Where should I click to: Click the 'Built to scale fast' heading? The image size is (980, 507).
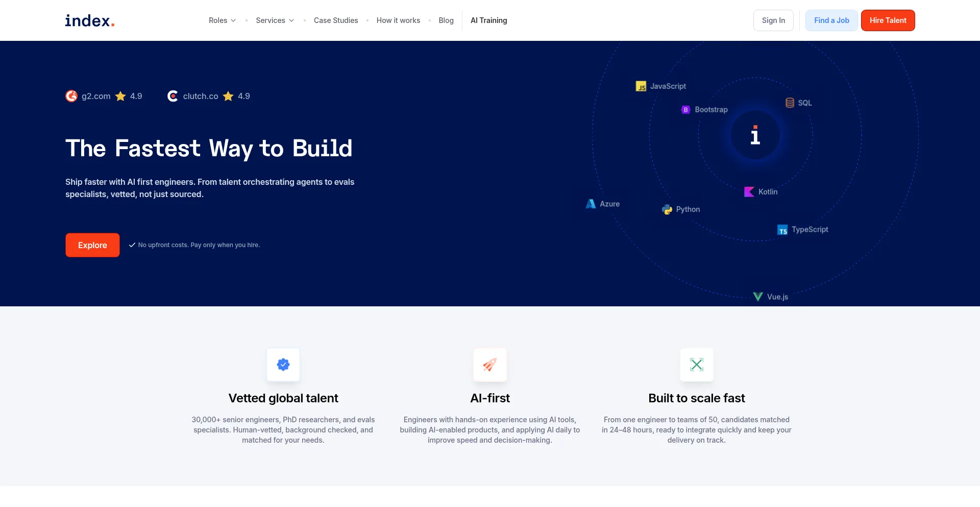697,398
